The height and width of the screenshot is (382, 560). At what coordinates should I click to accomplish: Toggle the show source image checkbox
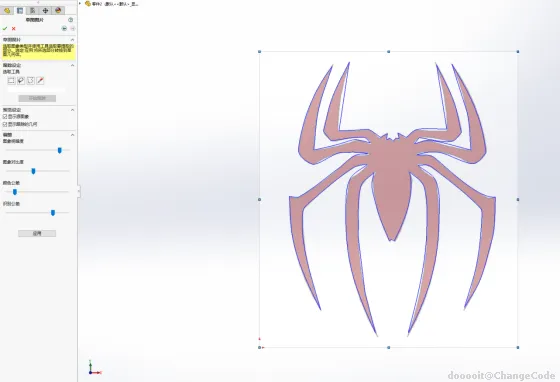tap(5, 117)
